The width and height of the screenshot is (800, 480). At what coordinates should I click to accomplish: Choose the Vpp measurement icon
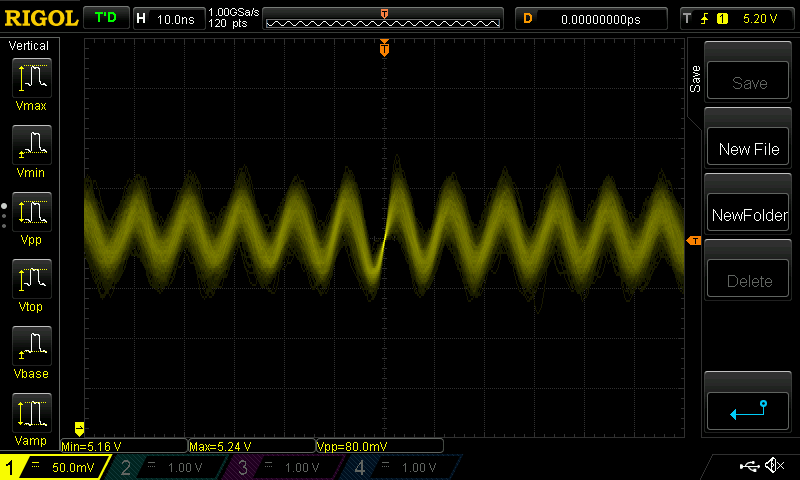(x=31, y=213)
